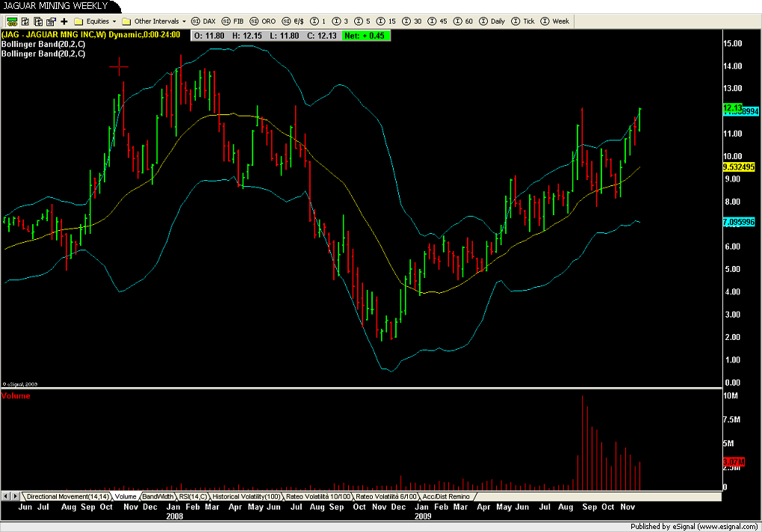Open Historical Volatility(100) tab
Screen dimensions: 762x532
coord(246,496)
